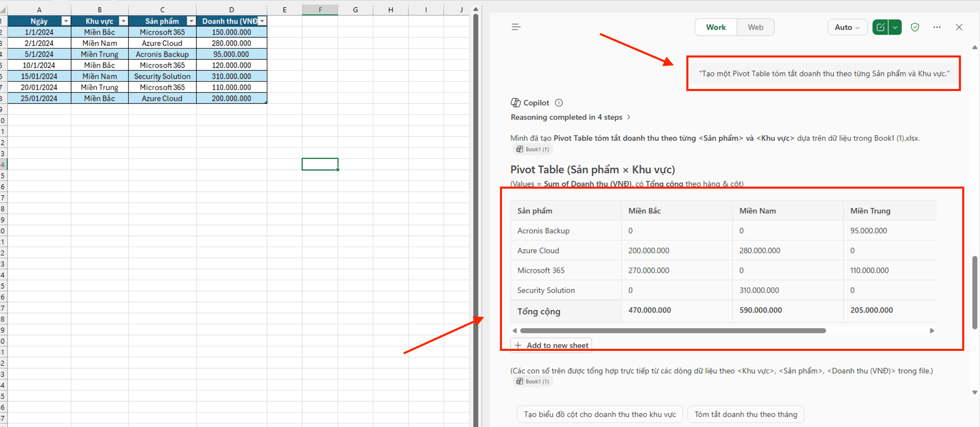Close the Copilot pane with X

click(x=959, y=27)
